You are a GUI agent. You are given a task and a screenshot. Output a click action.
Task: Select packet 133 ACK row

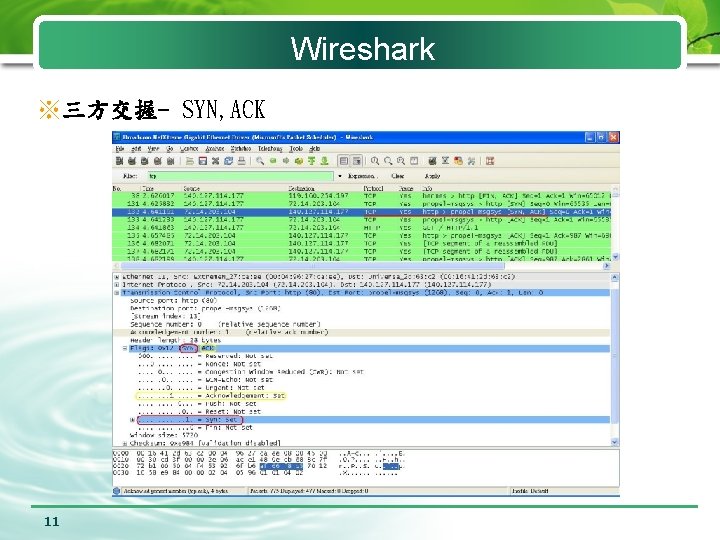pyautogui.click(x=361, y=220)
